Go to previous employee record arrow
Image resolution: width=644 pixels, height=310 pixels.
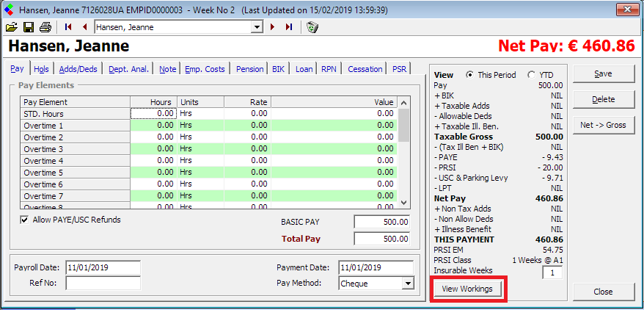tap(85, 27)
